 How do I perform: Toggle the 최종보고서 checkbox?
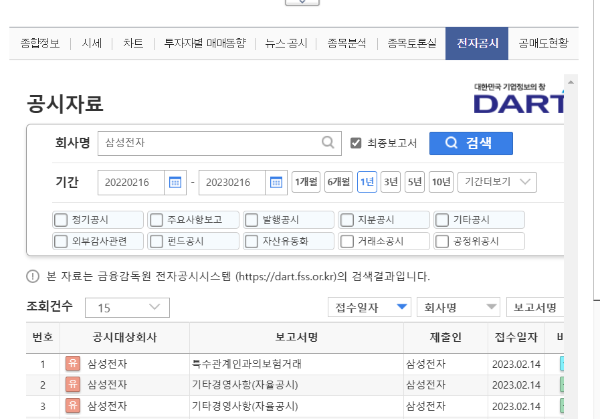[355, 143]
